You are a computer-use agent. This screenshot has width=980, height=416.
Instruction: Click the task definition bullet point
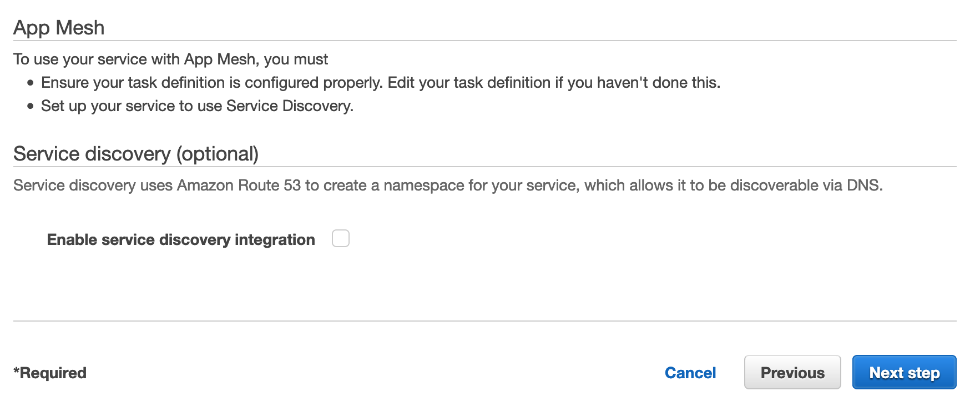pyautogui.click(x=381, y=82)
